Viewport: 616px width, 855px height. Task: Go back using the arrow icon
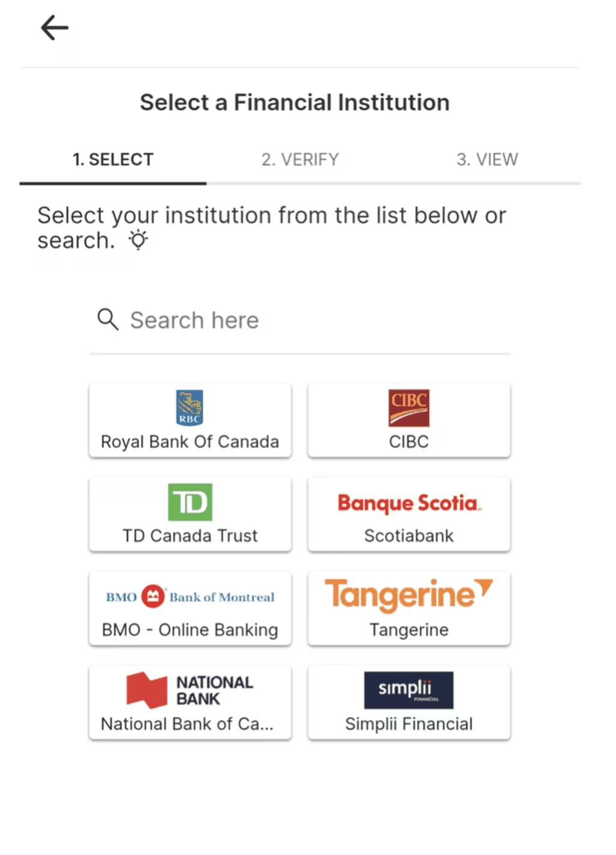coord(54,28)
